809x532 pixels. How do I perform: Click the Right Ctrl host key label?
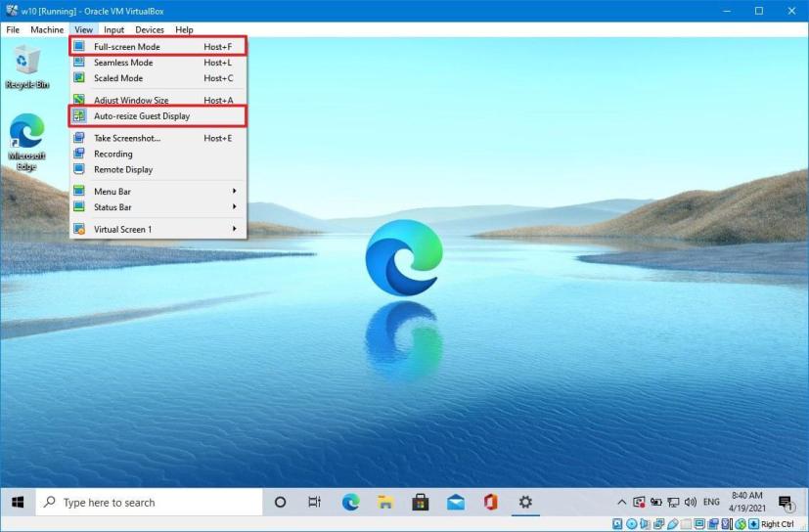pyautogui.click(x=778, y=524)
